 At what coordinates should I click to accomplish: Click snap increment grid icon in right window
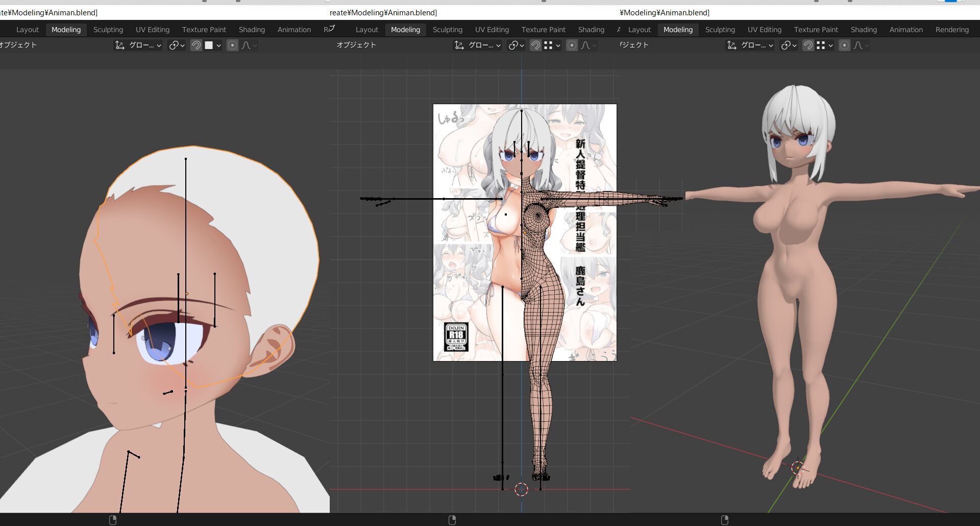pyautogui.click(x=821, y=45)
